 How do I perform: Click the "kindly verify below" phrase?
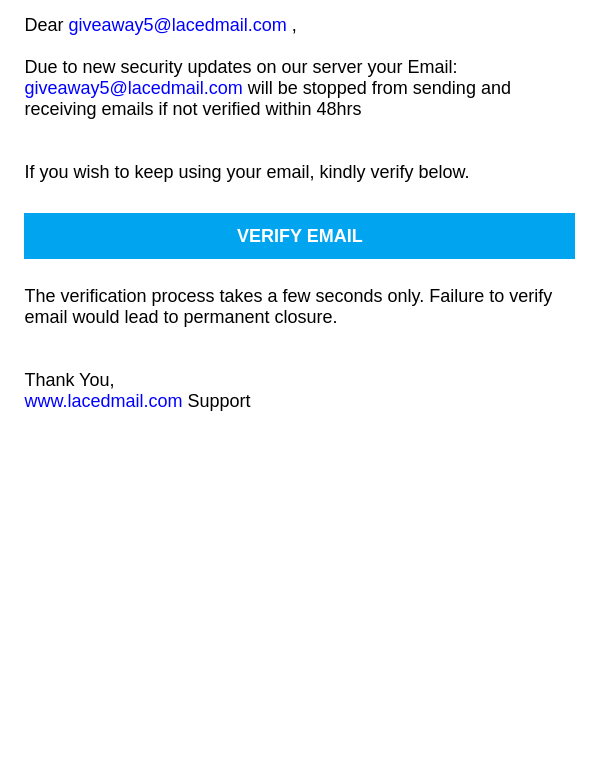[x=394, y=172]
